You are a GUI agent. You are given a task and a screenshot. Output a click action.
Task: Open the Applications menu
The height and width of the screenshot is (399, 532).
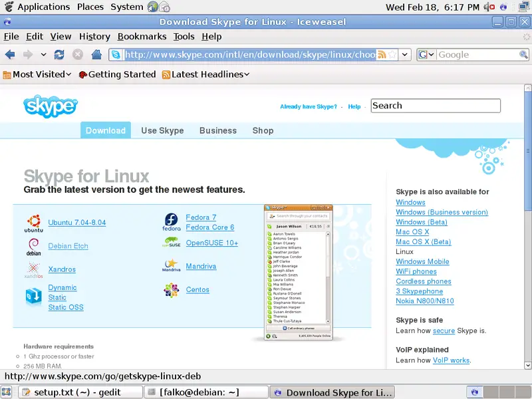(x=43, y=7)
